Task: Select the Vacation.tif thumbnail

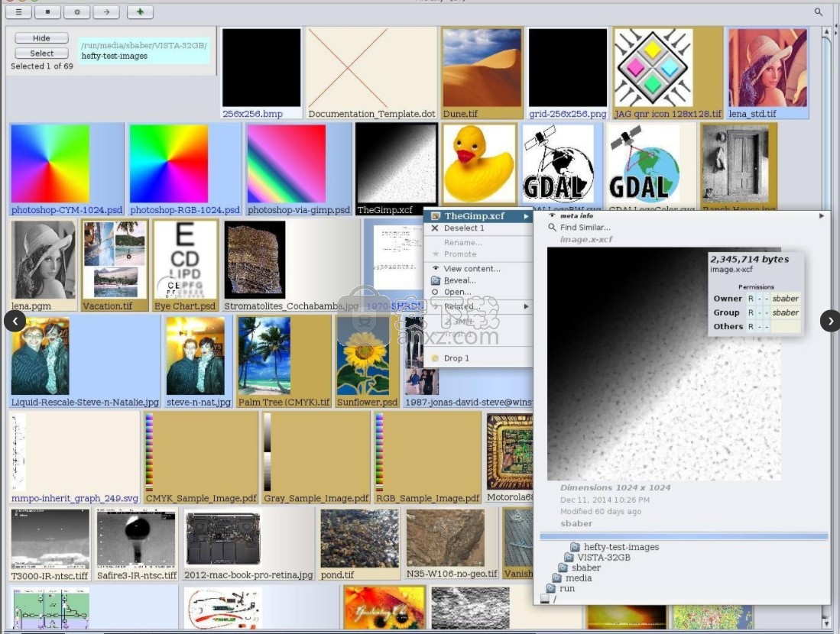Action: pyautogui.click(x=115, y=260)
